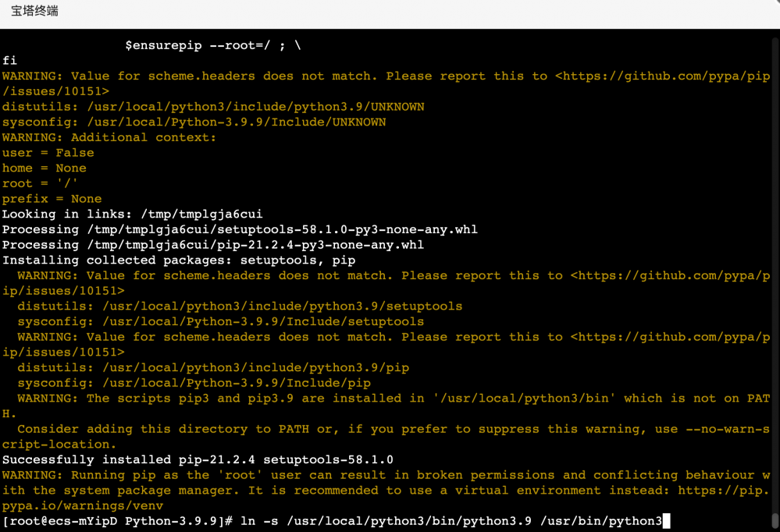
Task: Click the sysconfig Include/UNKNOWN path line
Action: (194, 122)
